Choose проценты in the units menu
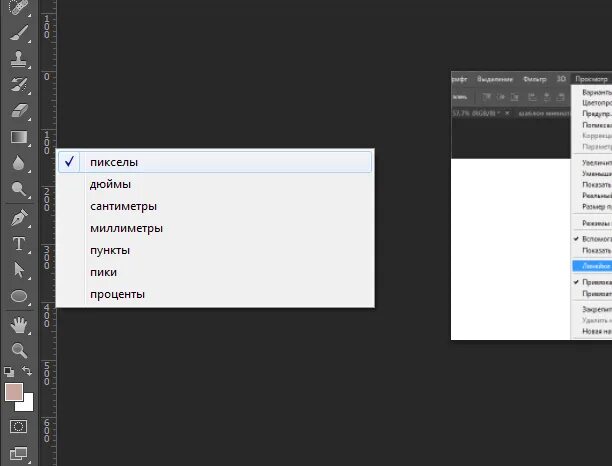 (215, 294)
